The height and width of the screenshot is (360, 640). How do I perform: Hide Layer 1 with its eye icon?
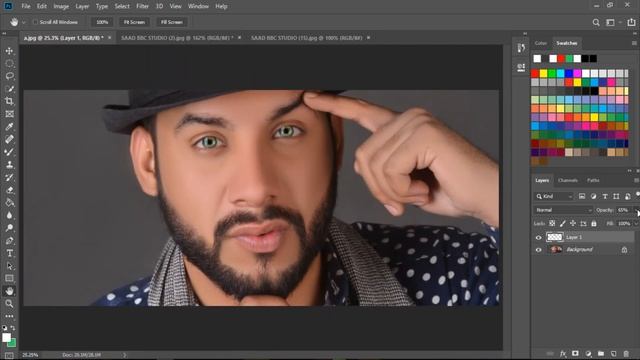pos(538,237)
